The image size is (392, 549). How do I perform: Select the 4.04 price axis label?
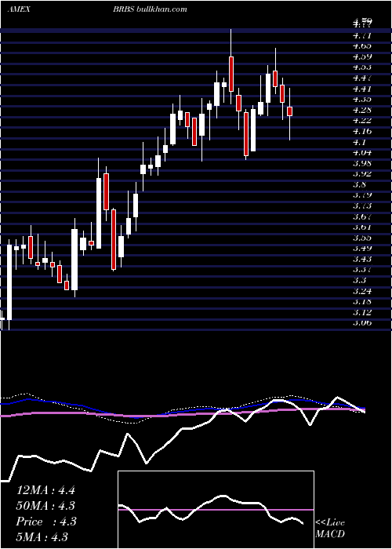pyautogui.click(x=362, y=152)
